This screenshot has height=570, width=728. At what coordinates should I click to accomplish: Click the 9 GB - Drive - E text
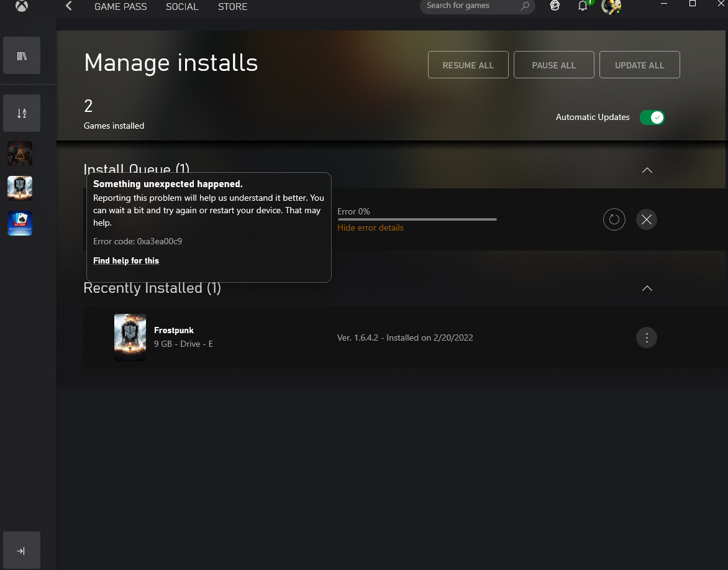pos(183,344)
